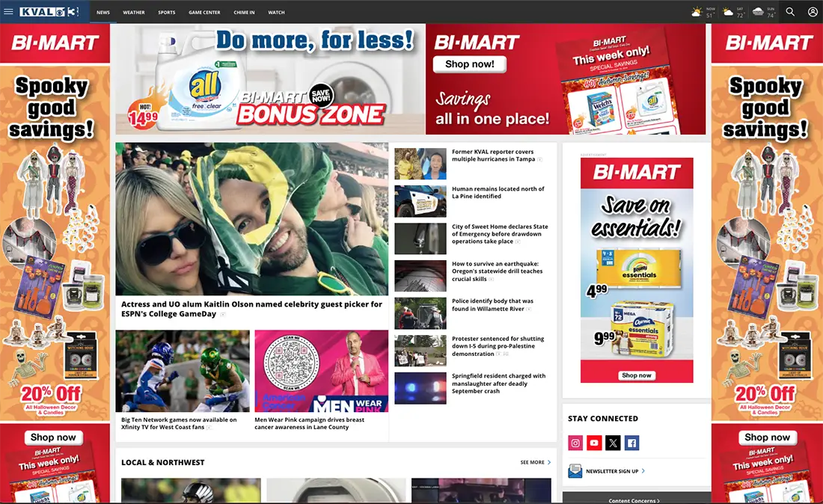Open the Watch menu
This screenshot has height=504, width=823.
tap(276, 12)
